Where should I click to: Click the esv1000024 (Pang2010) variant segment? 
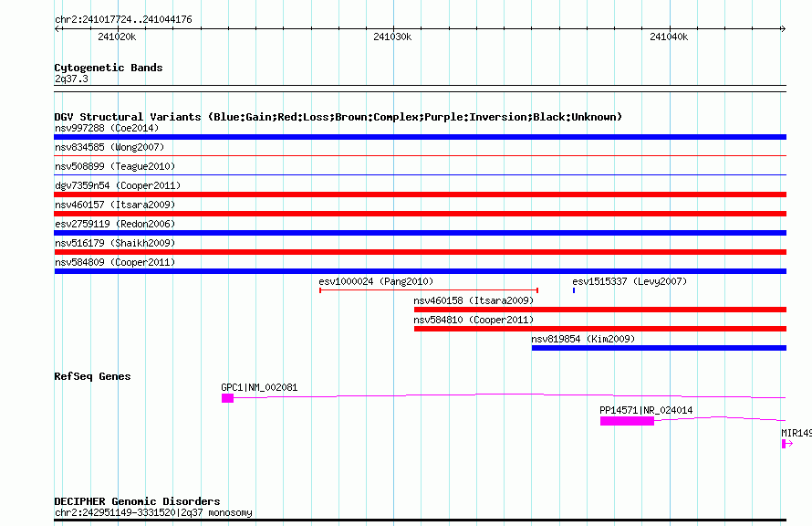tap(429, 290)
